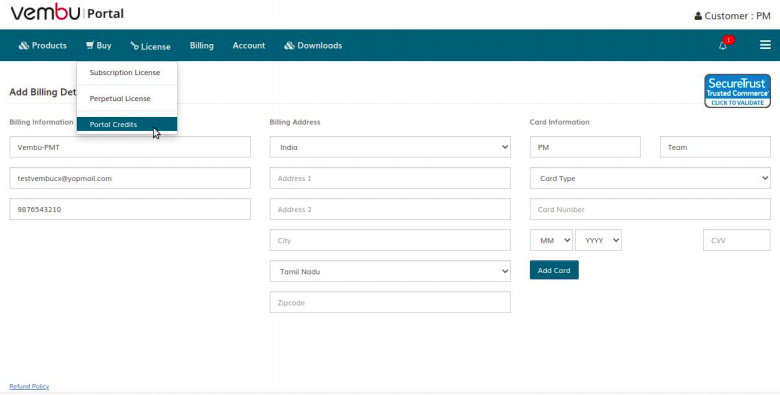The width and height of the screenshot is (780, 395).
Task: Expand the Card Type dropdown
Action: pos(650,178)
